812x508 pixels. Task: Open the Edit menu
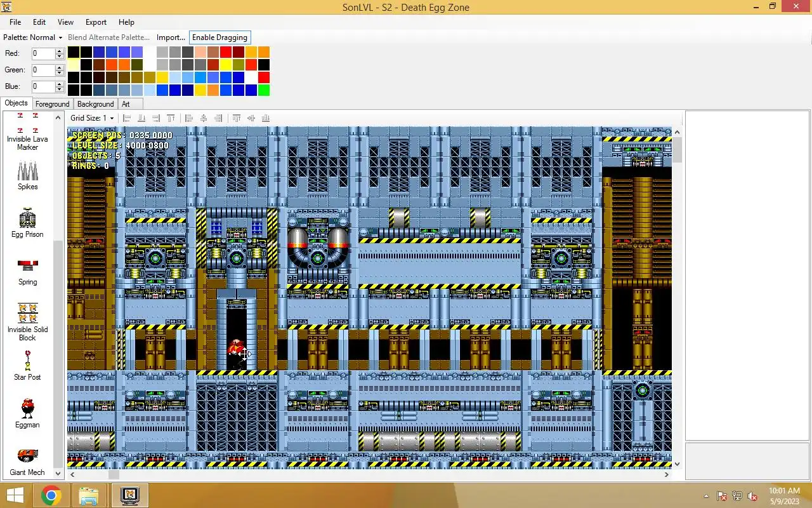pyautogui.click(x=39, y=22)
